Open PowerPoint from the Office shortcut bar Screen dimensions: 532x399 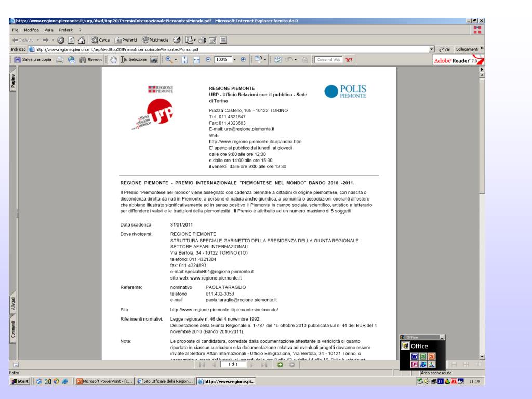click(x=431, y=356)
